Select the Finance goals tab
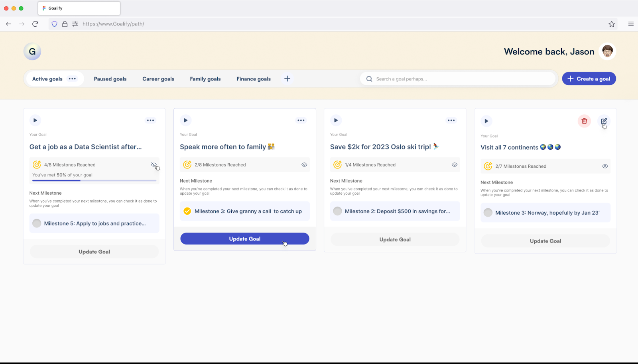The image size is (638, 364). click(253, 79)
